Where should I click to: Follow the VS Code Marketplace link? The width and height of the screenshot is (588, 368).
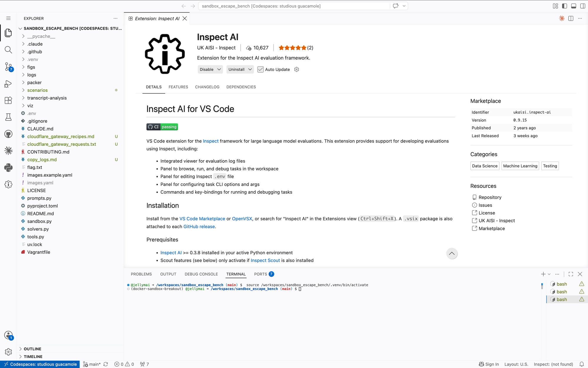pyautogui.click(x=202, y=219)
